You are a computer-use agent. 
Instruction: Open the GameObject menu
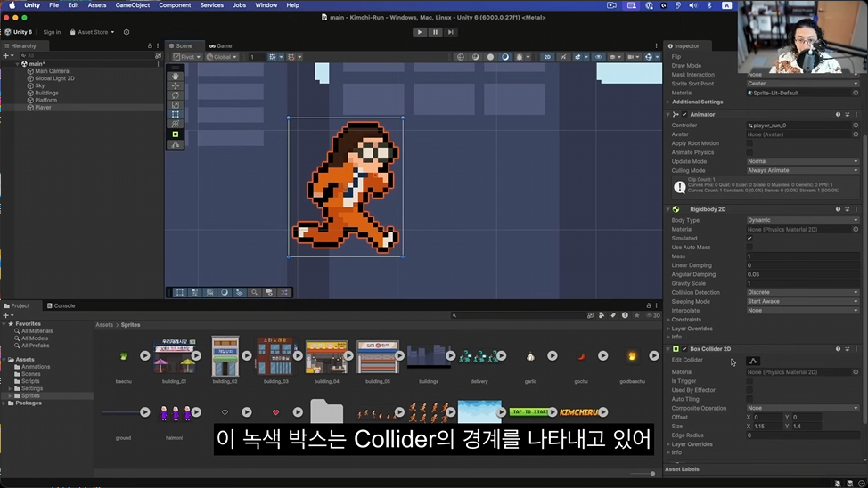coord(132,5)
